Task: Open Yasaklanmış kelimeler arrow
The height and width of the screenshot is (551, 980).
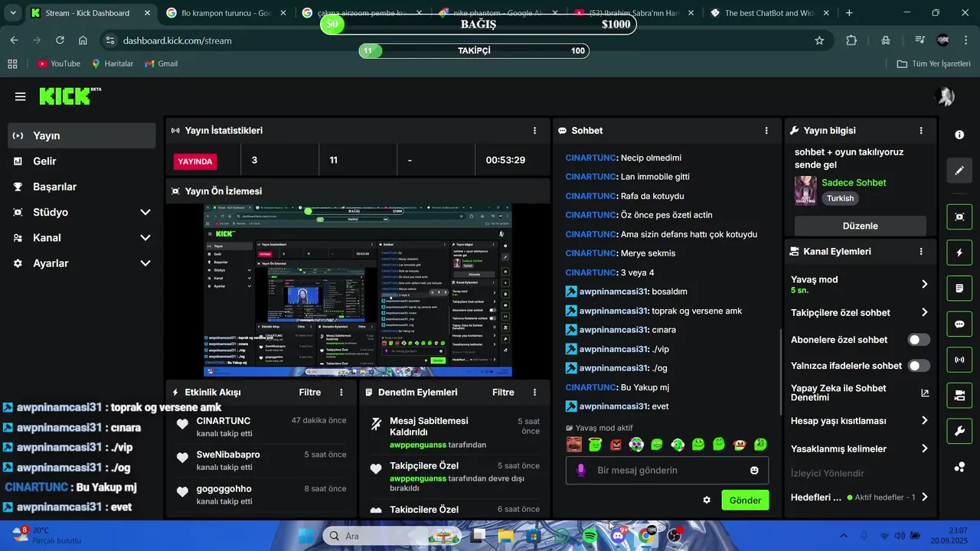Action: [x=924, y=448]
